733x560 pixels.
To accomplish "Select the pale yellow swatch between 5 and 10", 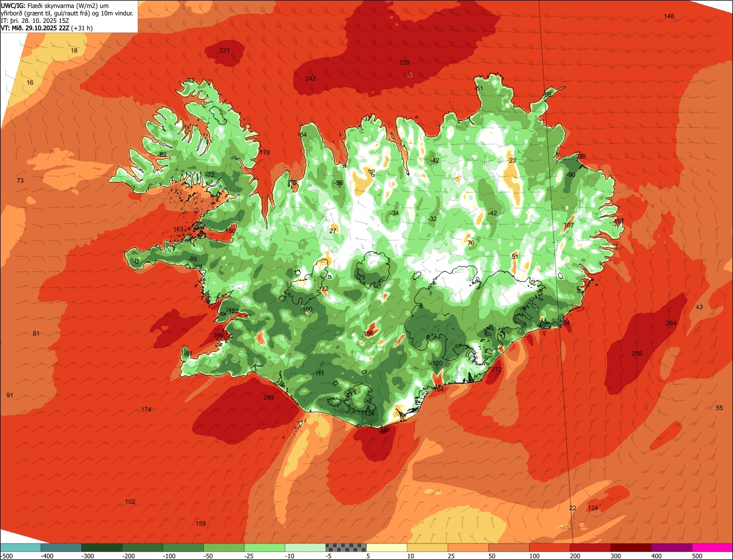I will 387,547.
